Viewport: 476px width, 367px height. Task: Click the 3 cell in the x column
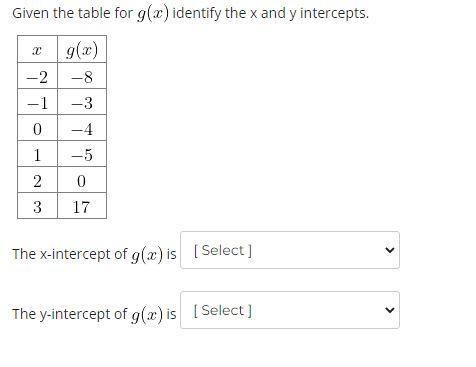coord(37,206)
